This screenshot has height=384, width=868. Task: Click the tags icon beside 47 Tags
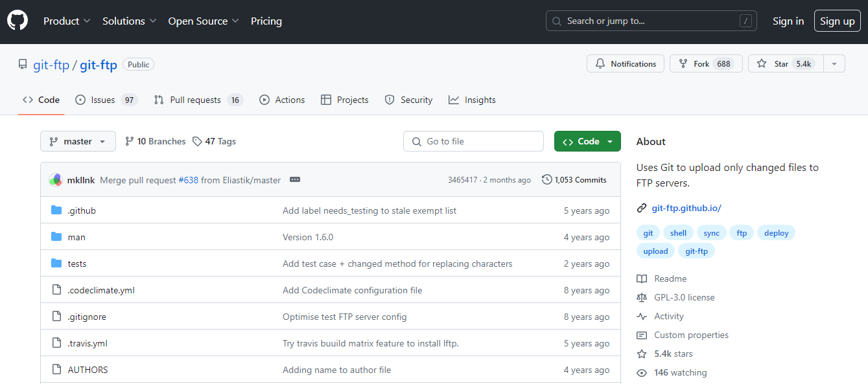[x=195, y=141]
